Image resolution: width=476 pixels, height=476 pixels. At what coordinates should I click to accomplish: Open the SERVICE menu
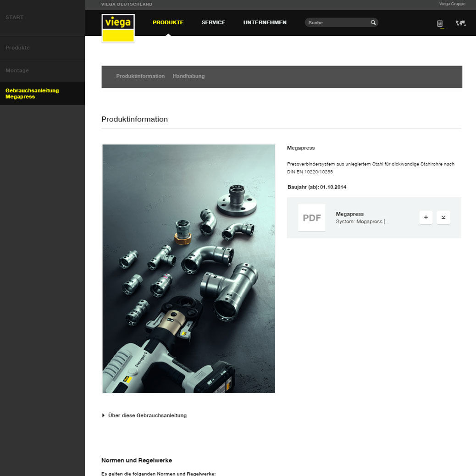coord(213,22)
